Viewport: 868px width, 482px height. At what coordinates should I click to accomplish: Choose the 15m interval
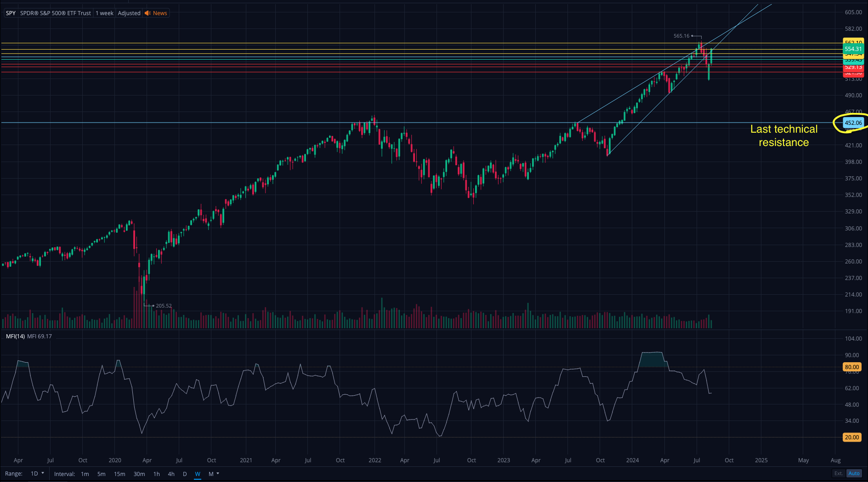[x=119, y=474]
